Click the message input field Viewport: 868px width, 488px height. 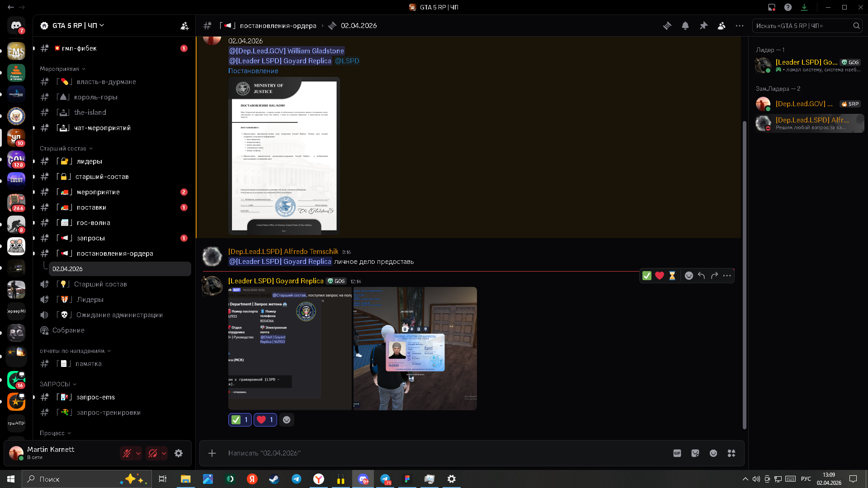pos(407,453)
